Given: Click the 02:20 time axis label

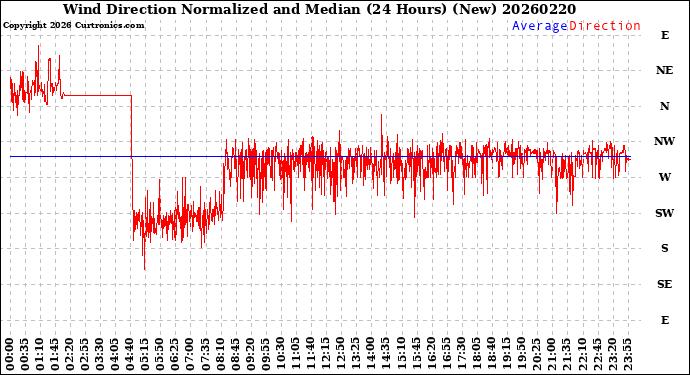Looking at the screenshot, I should coord(70,355).
